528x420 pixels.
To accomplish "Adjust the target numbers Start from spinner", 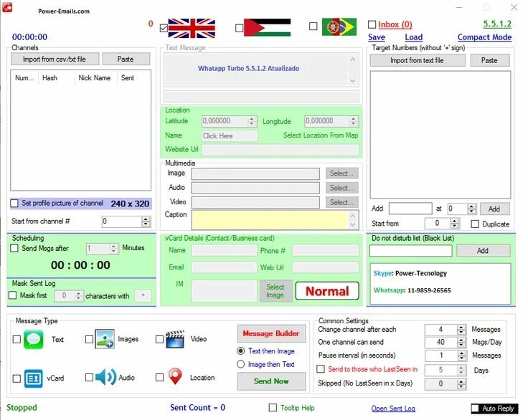I will point(455,223).
